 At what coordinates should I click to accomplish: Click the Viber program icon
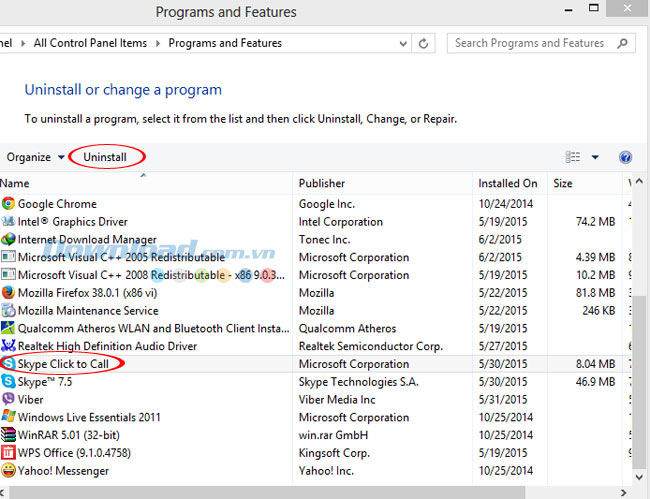tap(9, 400)
